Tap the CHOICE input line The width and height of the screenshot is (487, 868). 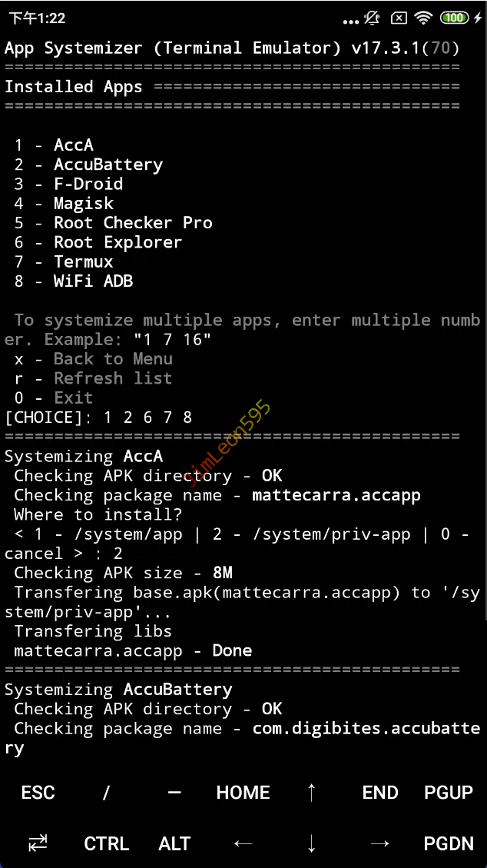(98, 417)
